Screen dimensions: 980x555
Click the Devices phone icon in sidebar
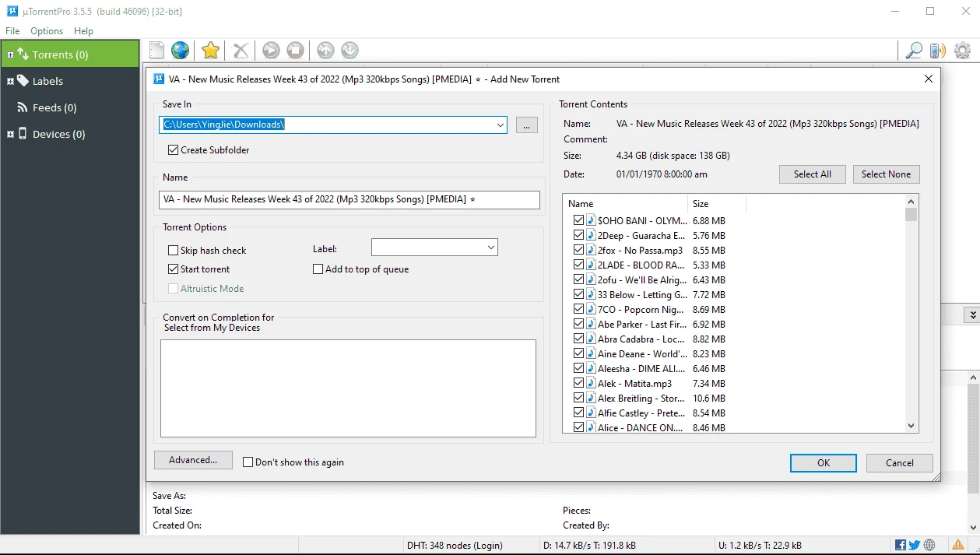point(23,134)
